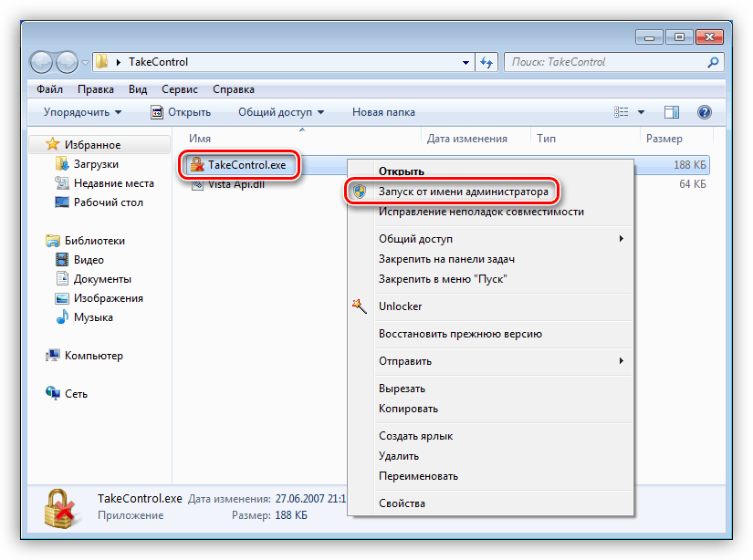Click the Открыть toolbar button
Viewport: 753px width, 560px height.
point(181,112)
